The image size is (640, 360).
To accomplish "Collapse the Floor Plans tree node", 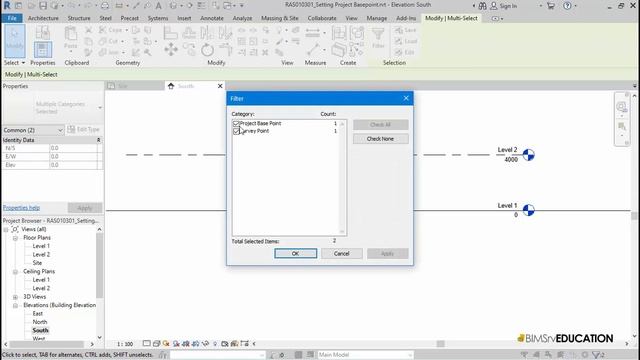I will [15, 238].
